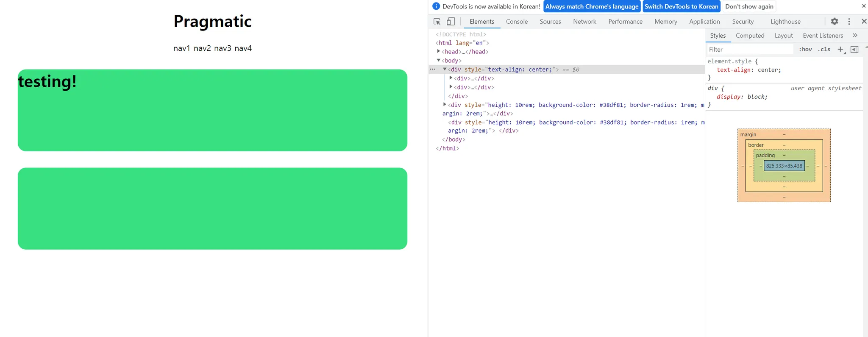This screenshot has height=337, width=868.
Task: Show more Styles pane tabs chevron
Action: pos(855,36)
